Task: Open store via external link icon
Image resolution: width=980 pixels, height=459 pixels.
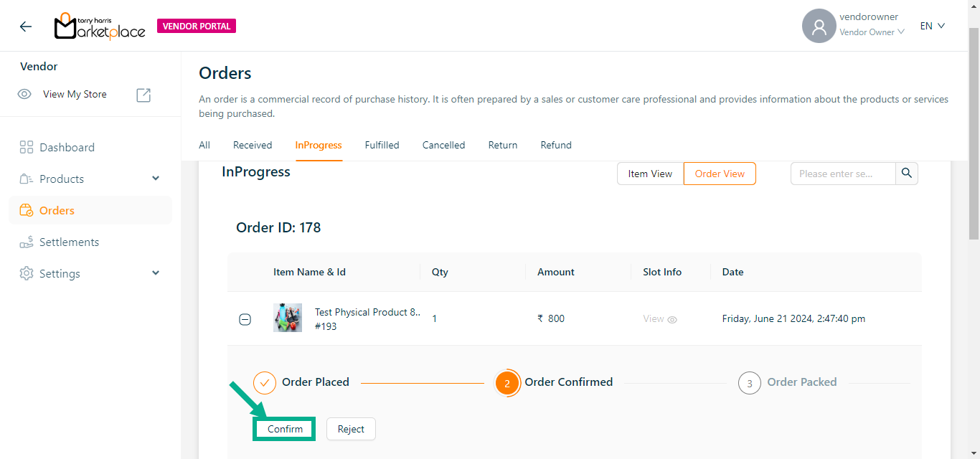Action: [143, 95]
